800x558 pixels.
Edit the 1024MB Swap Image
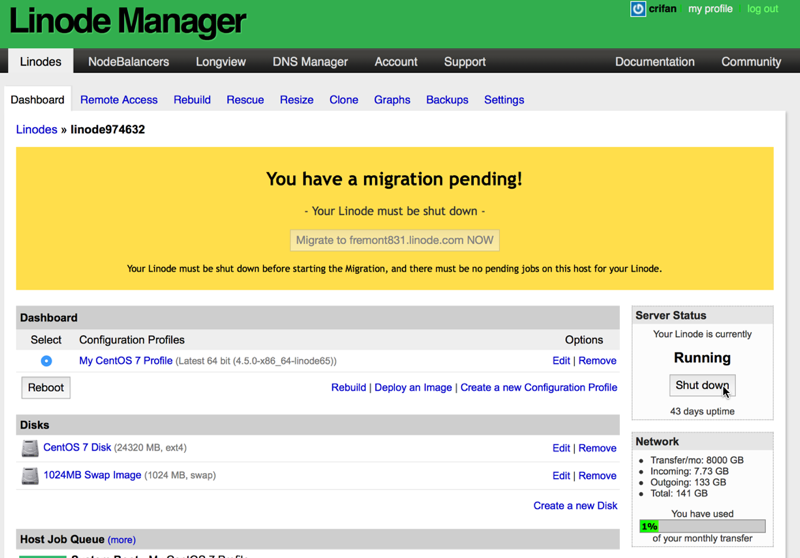pyautogui.click(x=561, y=476)
